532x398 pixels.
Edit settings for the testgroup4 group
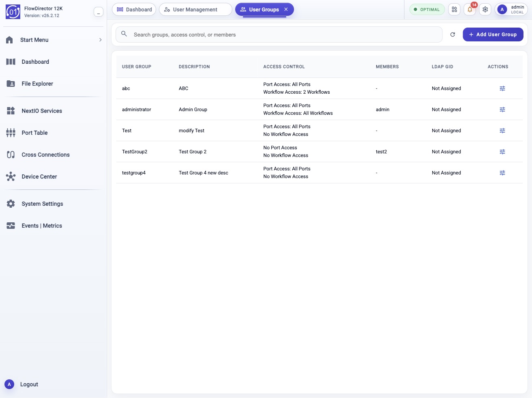point(502,173)
